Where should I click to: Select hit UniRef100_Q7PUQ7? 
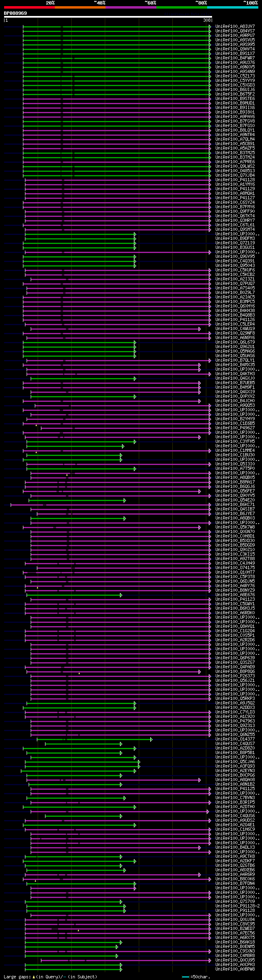(235, 283)
